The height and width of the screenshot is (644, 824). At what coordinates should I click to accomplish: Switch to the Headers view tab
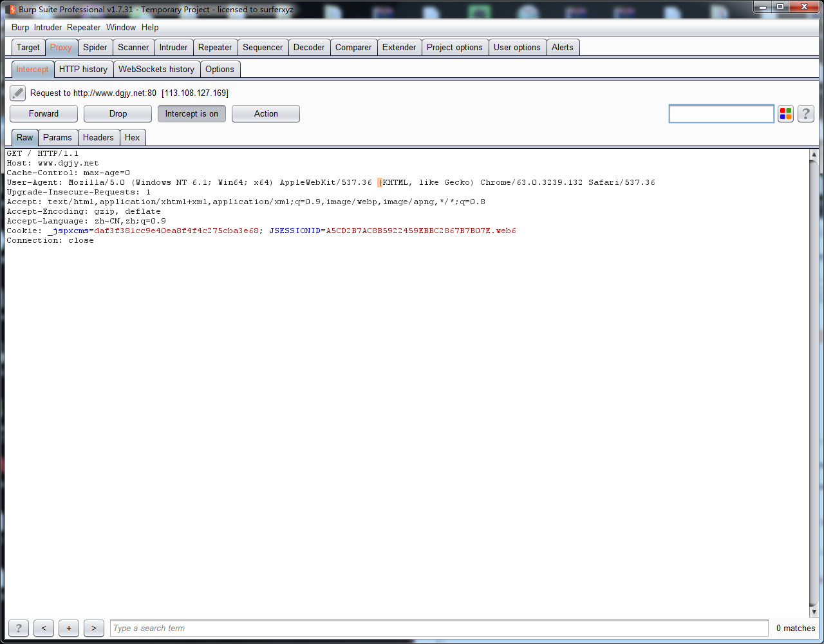[98, 138]
